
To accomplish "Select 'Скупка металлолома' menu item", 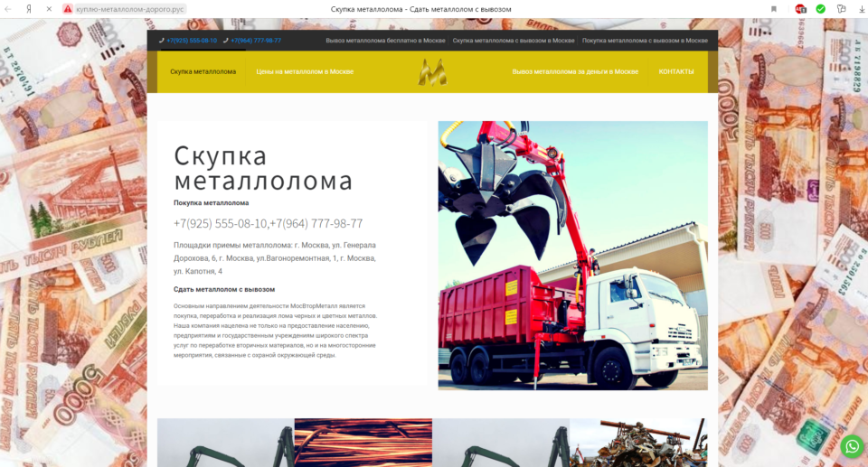I will point(203,71).
